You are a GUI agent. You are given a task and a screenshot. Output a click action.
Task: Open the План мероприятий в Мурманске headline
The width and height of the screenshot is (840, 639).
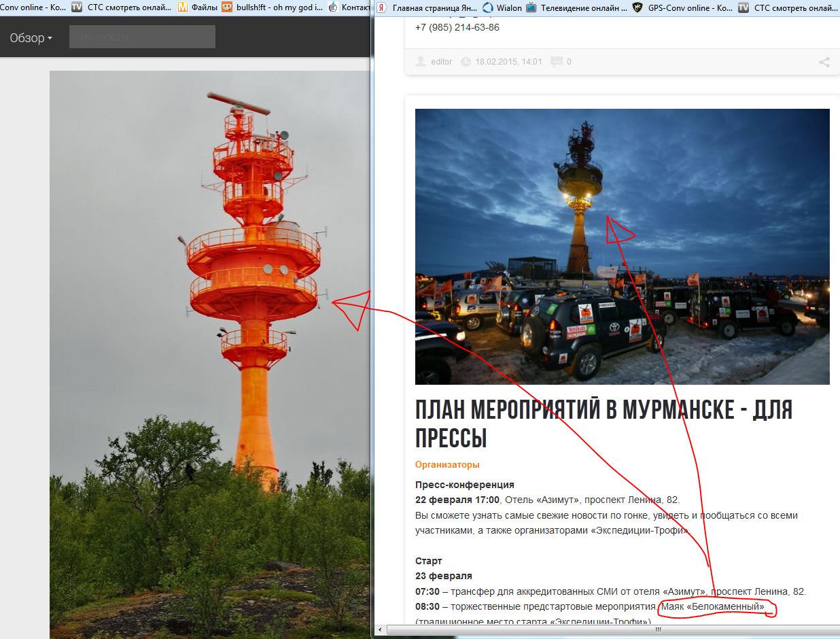[603, 424]
